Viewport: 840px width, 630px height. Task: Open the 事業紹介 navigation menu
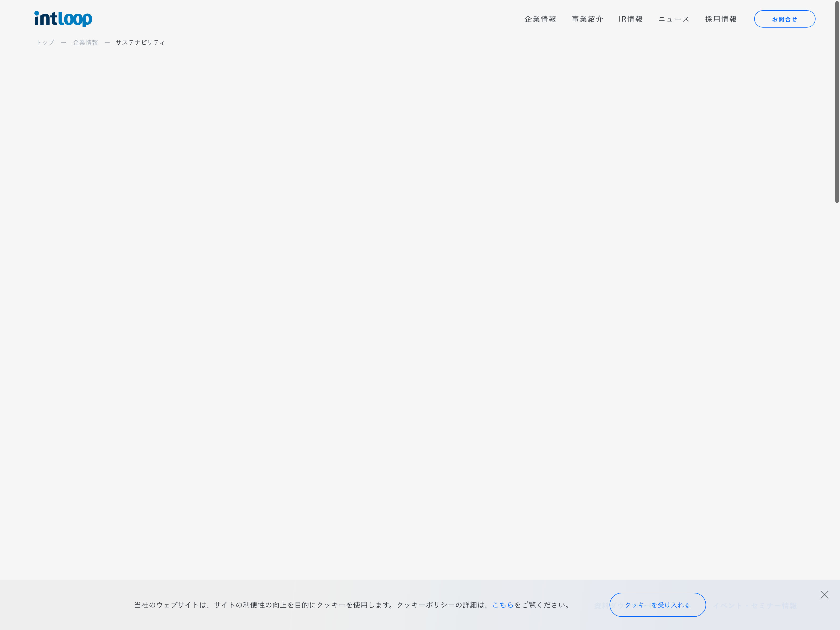tap(587, 19)
